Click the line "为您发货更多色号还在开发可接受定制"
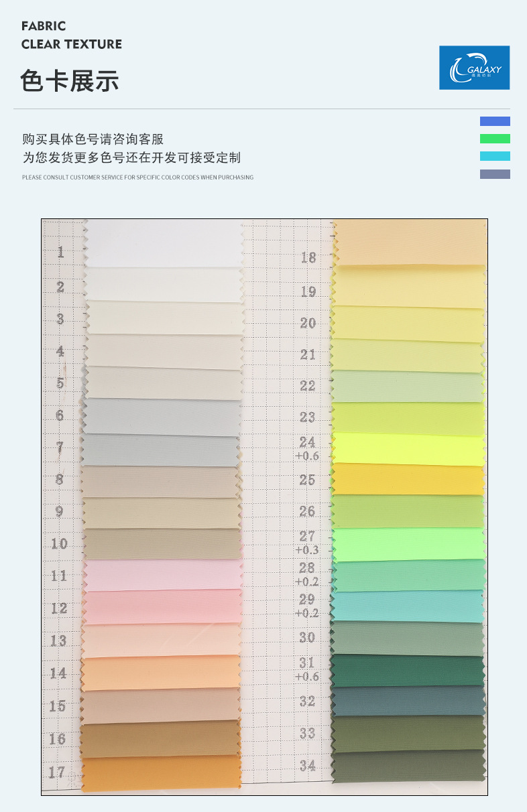 pyautogui.click(x=131, y=157)
